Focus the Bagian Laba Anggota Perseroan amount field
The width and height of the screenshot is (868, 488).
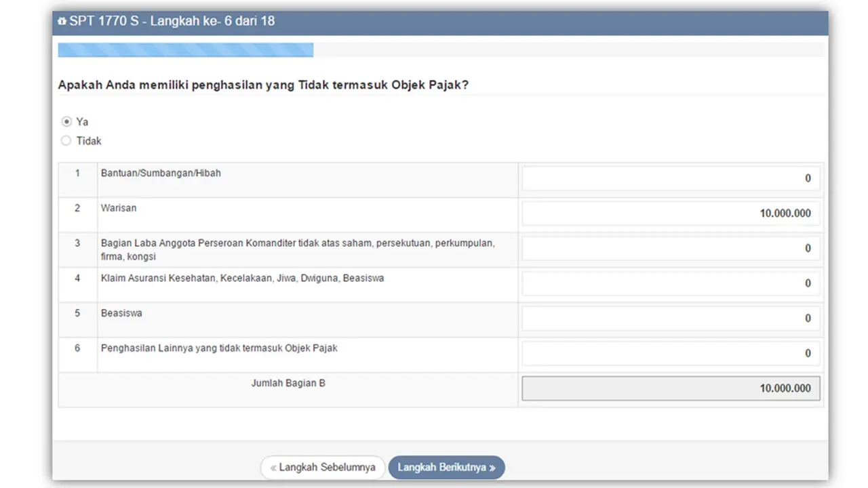click(x=670, y=249)
